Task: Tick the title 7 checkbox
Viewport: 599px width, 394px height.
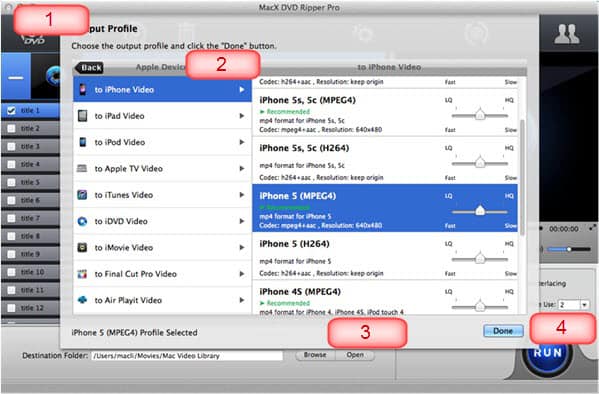Action: (x=11, y=218)
